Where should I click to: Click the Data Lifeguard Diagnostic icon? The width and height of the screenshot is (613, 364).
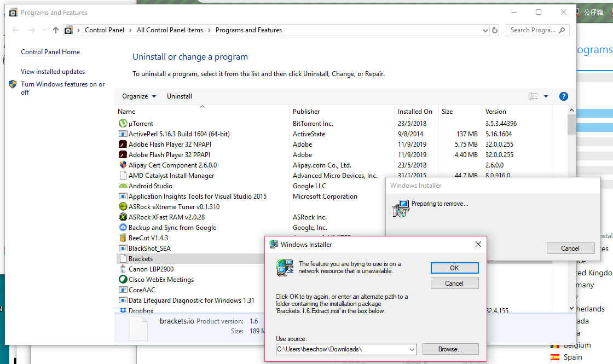pyautogui.click(x=123, y=301)
